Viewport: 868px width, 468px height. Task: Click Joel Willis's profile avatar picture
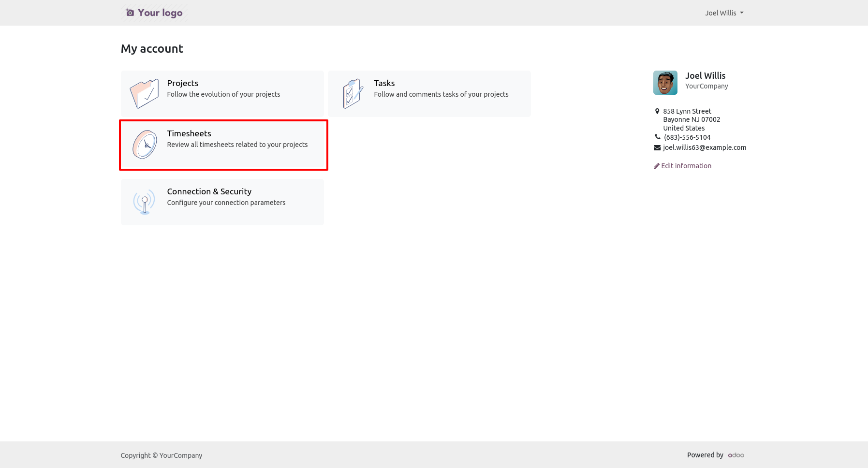point(665,83)
